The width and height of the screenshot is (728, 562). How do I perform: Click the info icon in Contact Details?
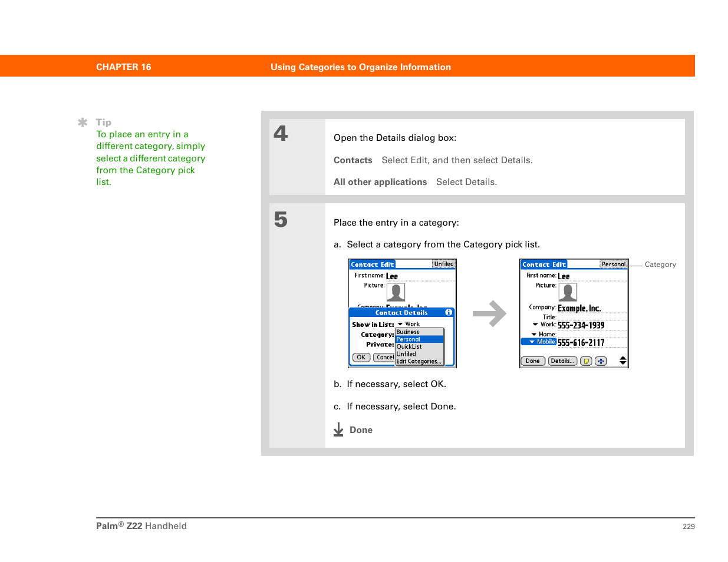click(449, 312)
